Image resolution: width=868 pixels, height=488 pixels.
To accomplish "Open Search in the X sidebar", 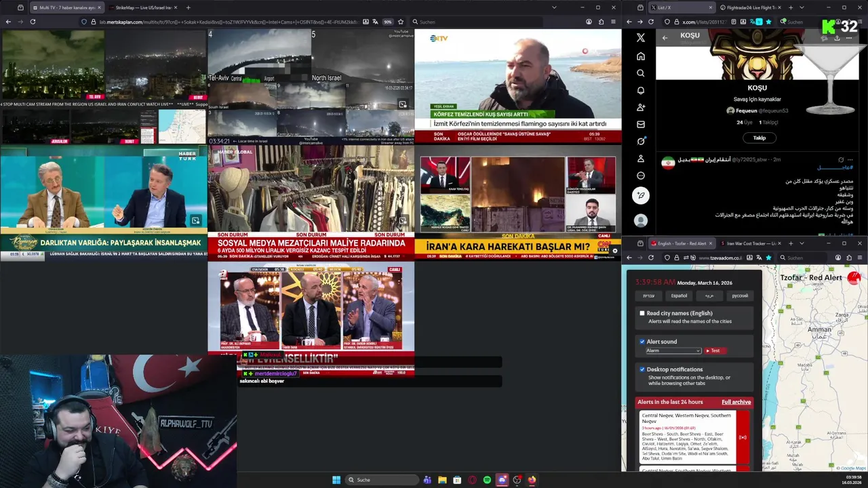I will [x=640, y=73].
